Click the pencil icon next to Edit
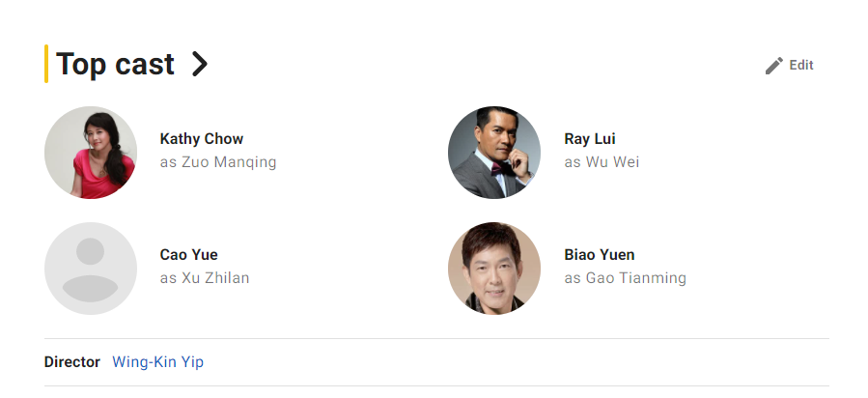868x398 pixels. [773, 66]
